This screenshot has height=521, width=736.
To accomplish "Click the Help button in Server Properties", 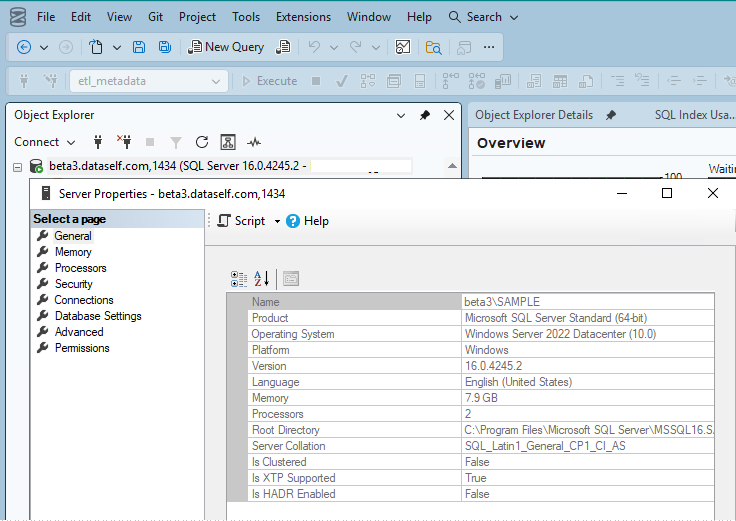I will (307, 221).
